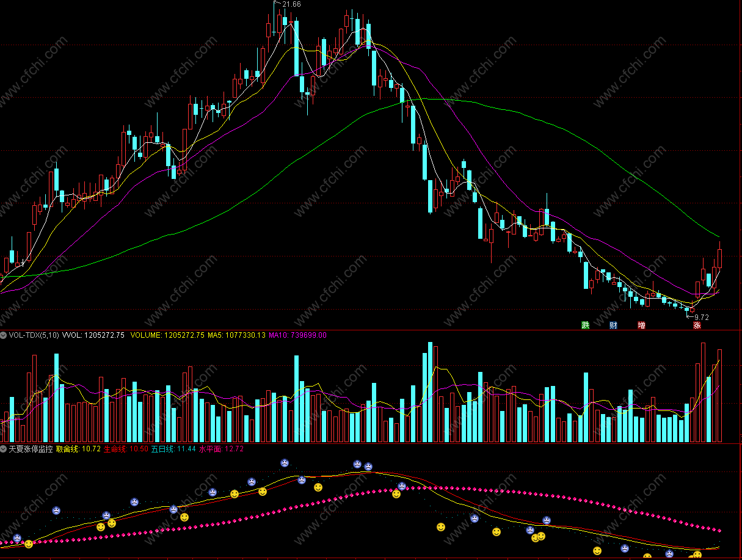Click the green 跌 event marker

pos(586,325)
